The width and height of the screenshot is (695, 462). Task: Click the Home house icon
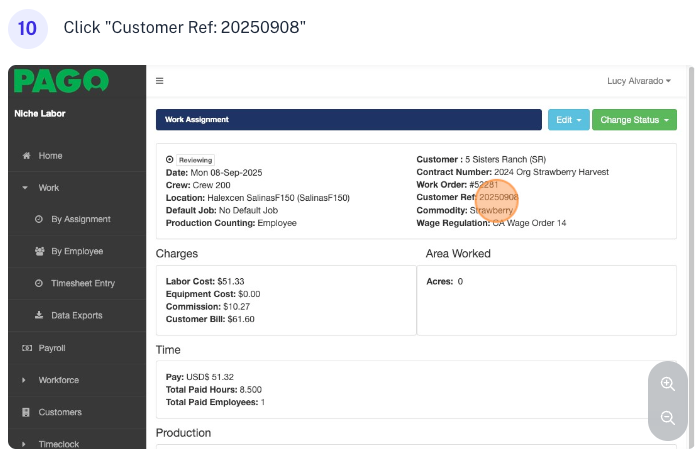pyautogui.click(x=27, y=156)
